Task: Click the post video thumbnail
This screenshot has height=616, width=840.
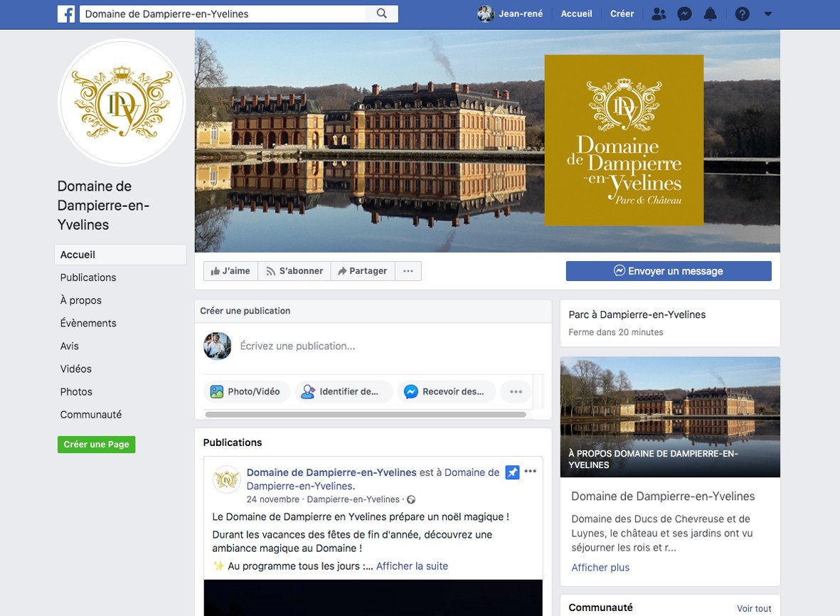Action: click(373, 598)
